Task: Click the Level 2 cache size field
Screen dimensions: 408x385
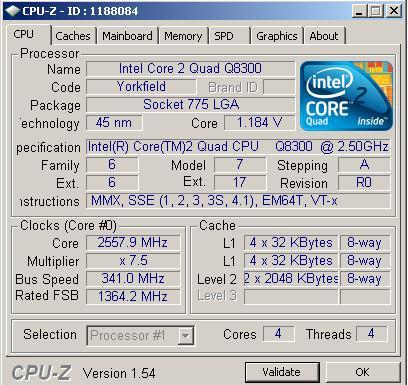Action: [x=291, y=278]
